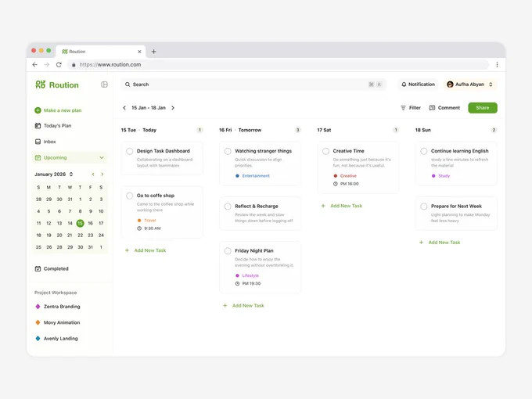
Task: Click the 15 Jan - 18 Jan range label
Action: click(149, 107)
